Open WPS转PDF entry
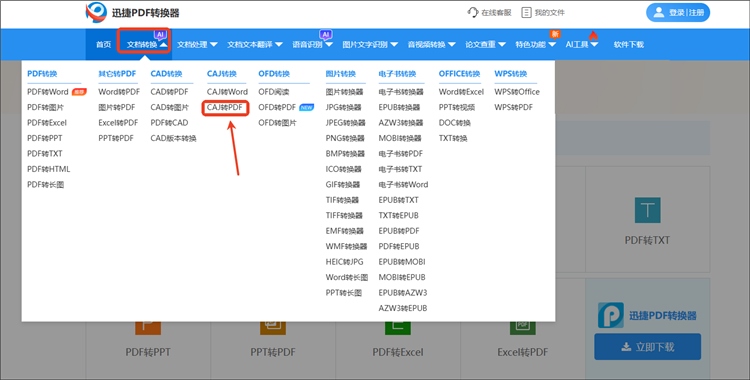 pos(514,107)
